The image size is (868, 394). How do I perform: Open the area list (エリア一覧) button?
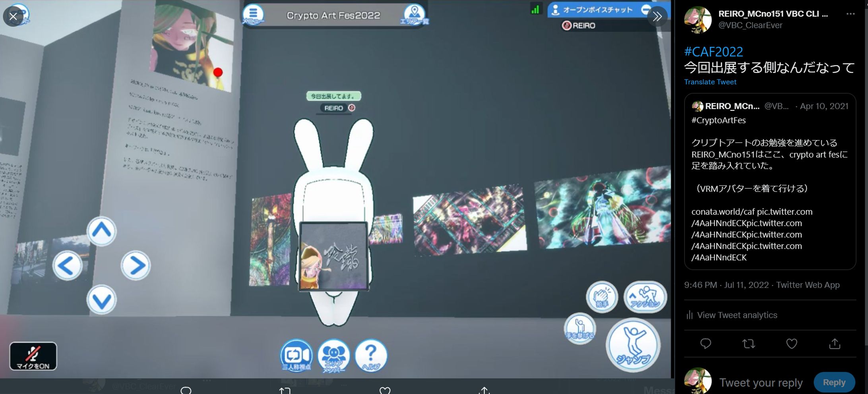(x=414, y=14)
